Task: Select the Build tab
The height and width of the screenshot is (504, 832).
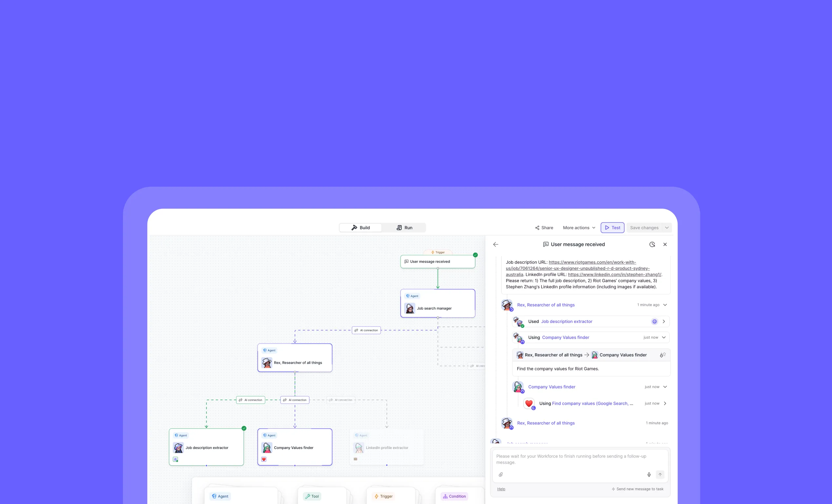Action: (x=360, y=228)
